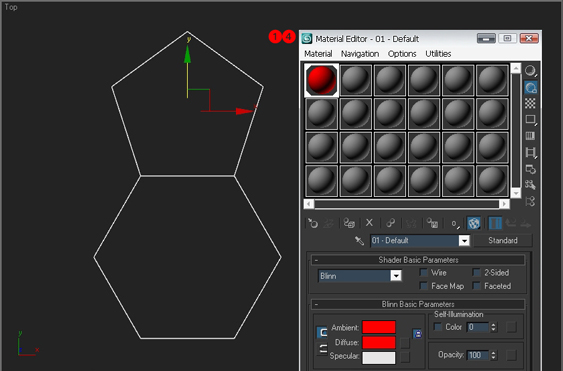Open the Material ID Channel flyout
563x371 pixels.
pyautogui.click(x=455, y=224)
